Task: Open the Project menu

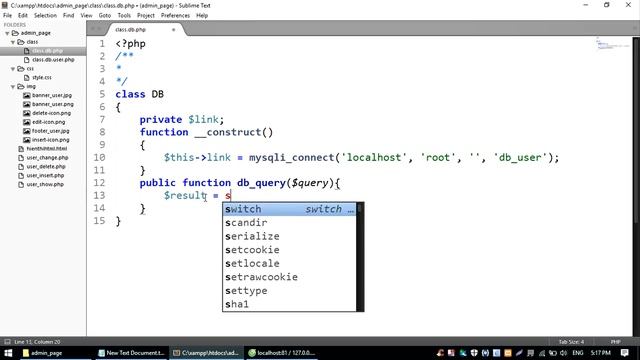Action: click(146, 16)
